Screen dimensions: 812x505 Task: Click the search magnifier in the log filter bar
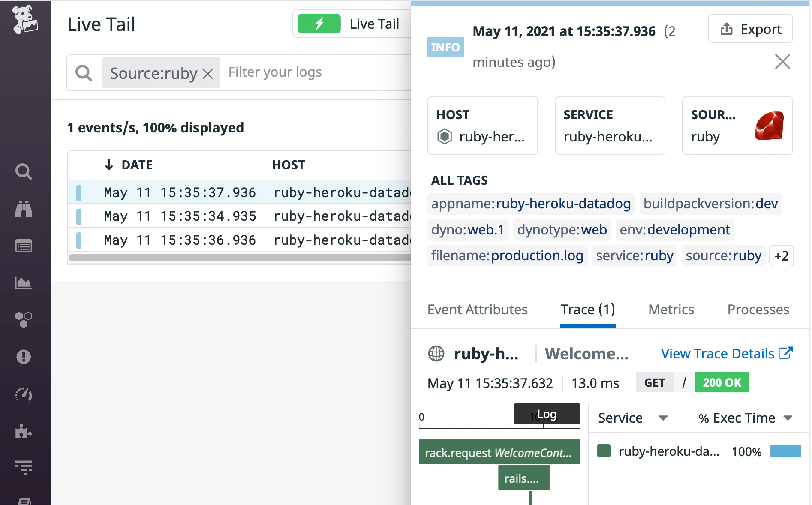pyautogui.click(x=84, y=73)
